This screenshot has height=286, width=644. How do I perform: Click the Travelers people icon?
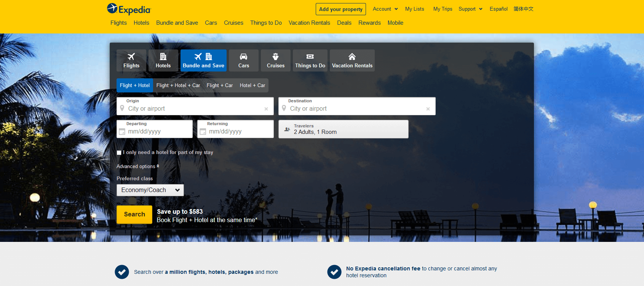coord(287,129)
